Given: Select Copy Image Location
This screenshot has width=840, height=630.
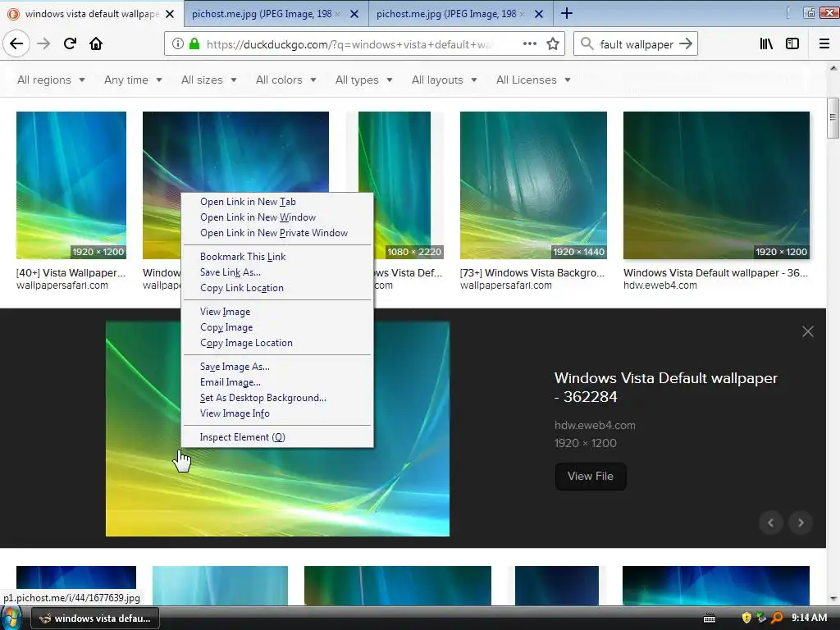Looking at the screenshot, I should click(x=277, y=342).
